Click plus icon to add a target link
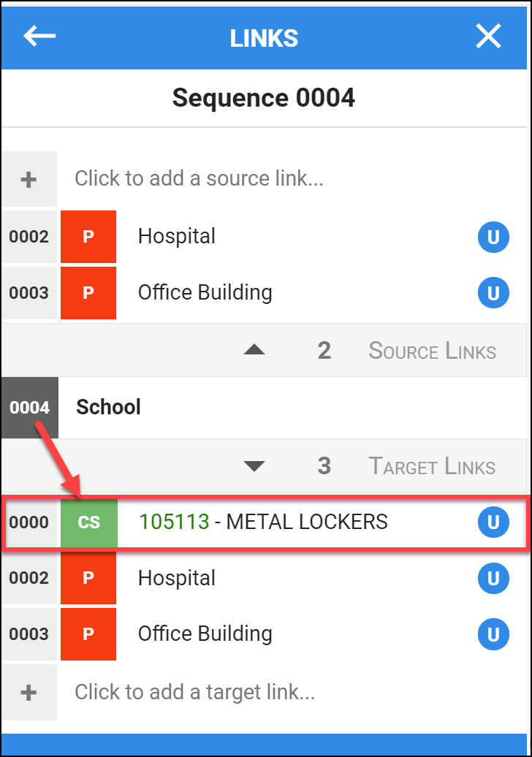The width and height of the screenshot is (532, 757). point(29,692)
